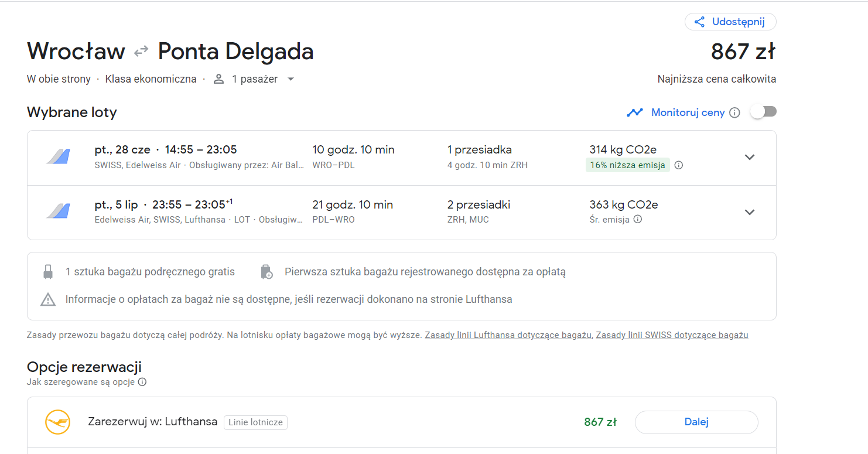Open info icon next to Monitoruj ceny
The height and width of the screenshot is (454, 868).
[734, 112]
